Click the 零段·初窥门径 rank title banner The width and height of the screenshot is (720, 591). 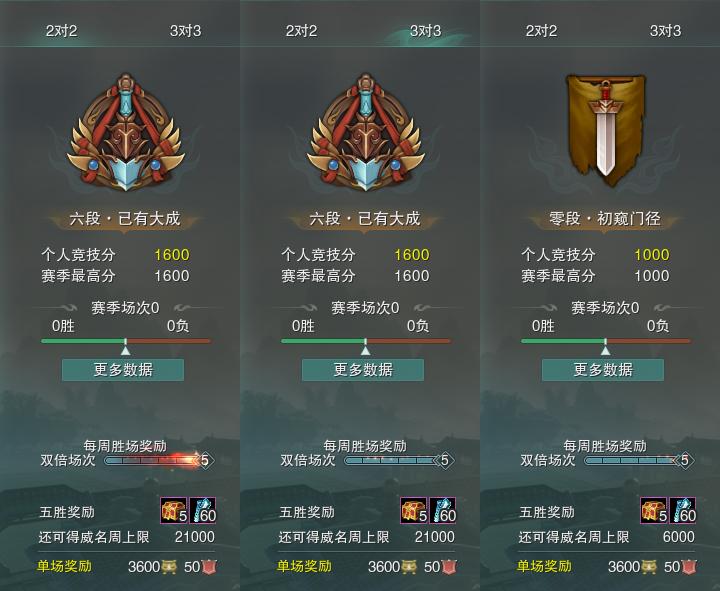point(605,219)
